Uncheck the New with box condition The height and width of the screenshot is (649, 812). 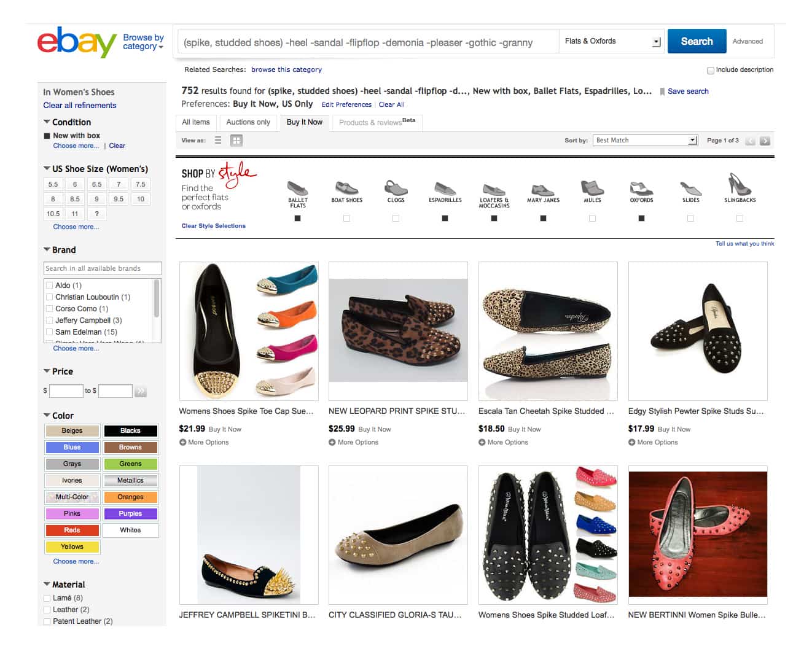pos(47,136)
